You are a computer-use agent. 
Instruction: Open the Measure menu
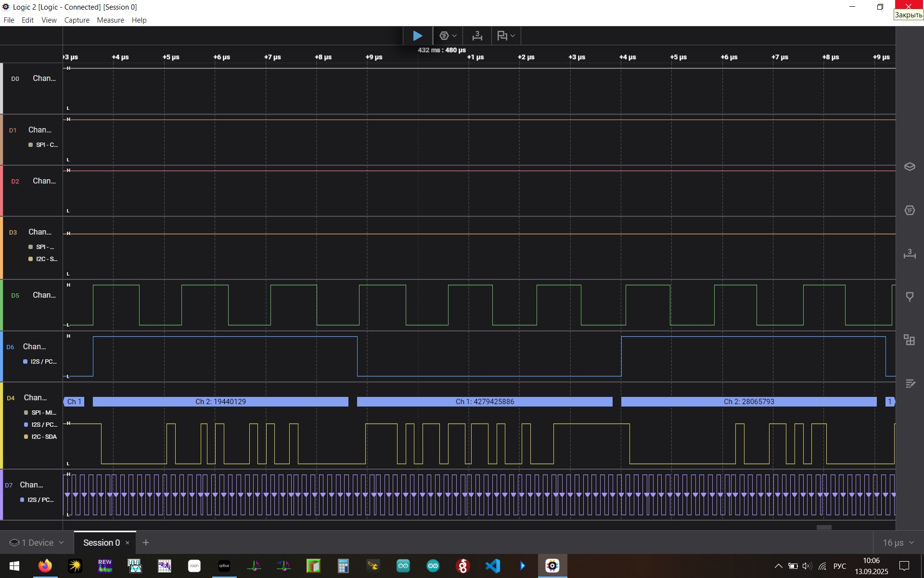pyautogui.click(x=110, y=20)
